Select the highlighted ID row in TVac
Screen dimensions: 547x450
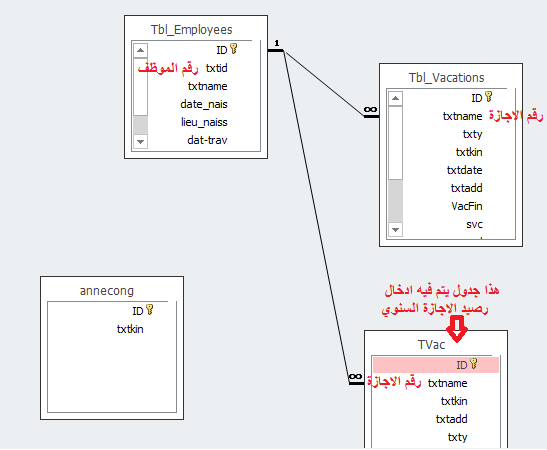pyautogui.click(x=436, y=365)
